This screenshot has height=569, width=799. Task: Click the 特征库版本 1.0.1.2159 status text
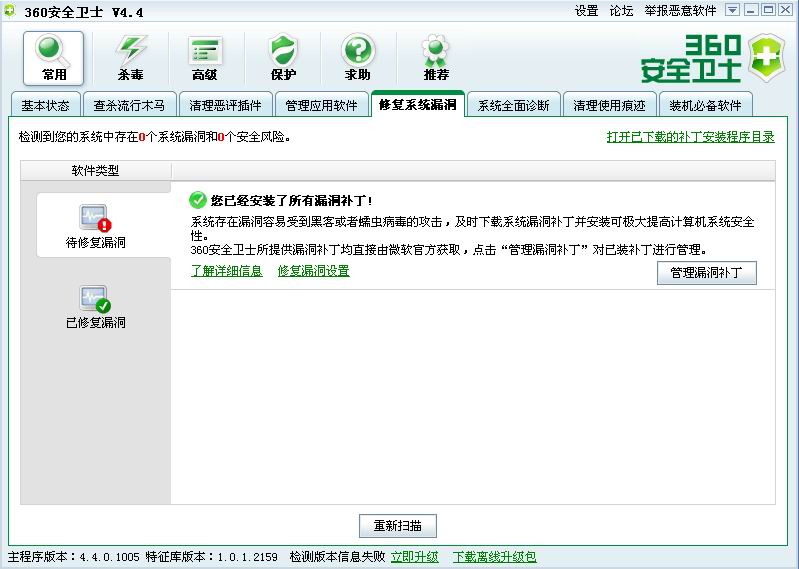[x=211, y=557]
